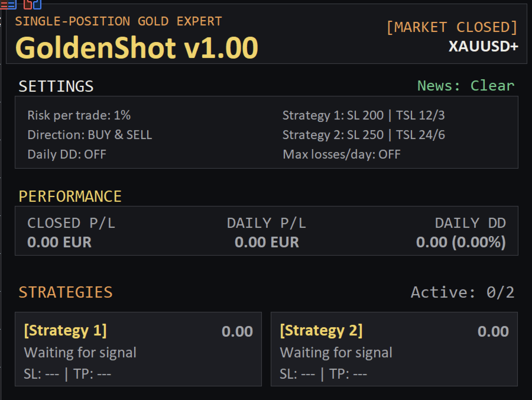Select the MARKET CLOSED status label
532x400 pixels.
pos(452,27)
